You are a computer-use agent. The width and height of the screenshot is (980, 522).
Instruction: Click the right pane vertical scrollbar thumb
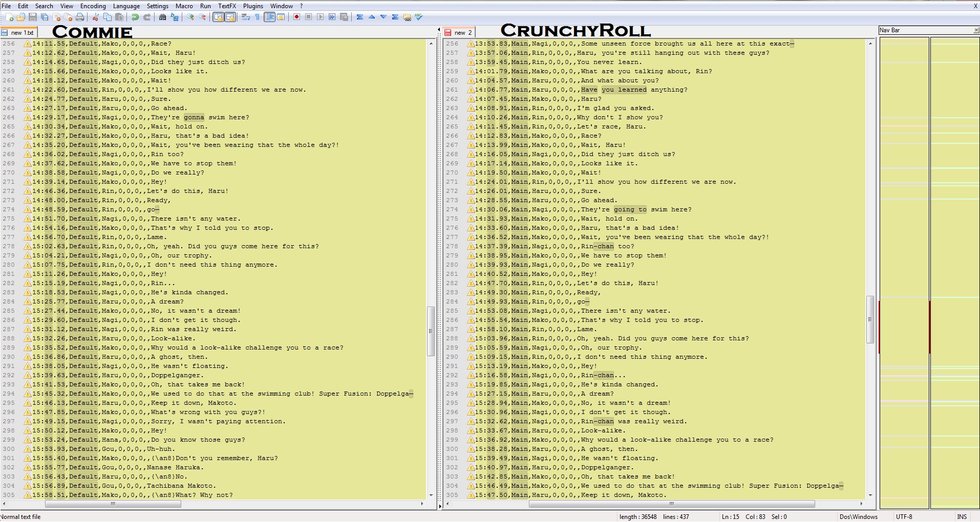pos(870,319)
